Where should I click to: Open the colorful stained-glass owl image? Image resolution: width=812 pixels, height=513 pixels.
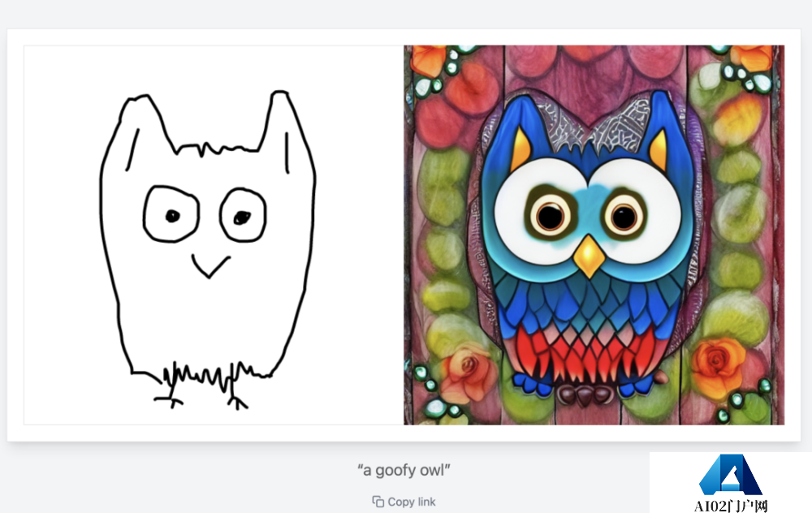coord(594,235)
